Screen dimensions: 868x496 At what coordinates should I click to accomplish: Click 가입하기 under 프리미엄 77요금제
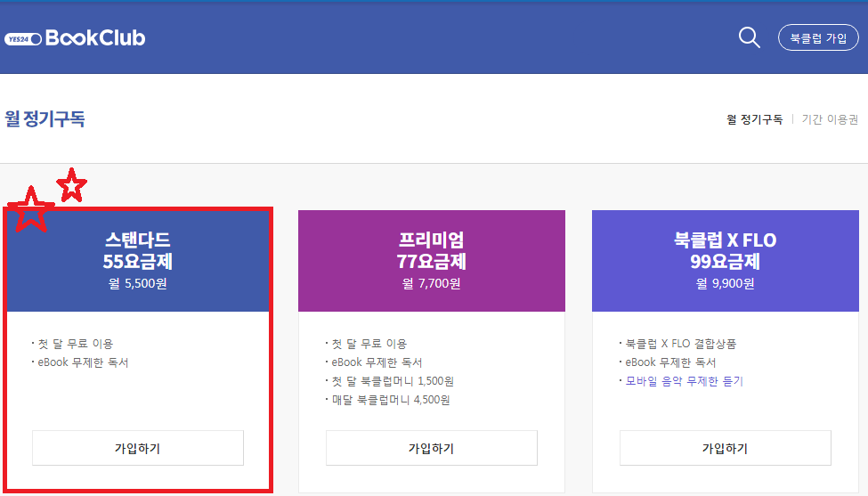[431, 448]
